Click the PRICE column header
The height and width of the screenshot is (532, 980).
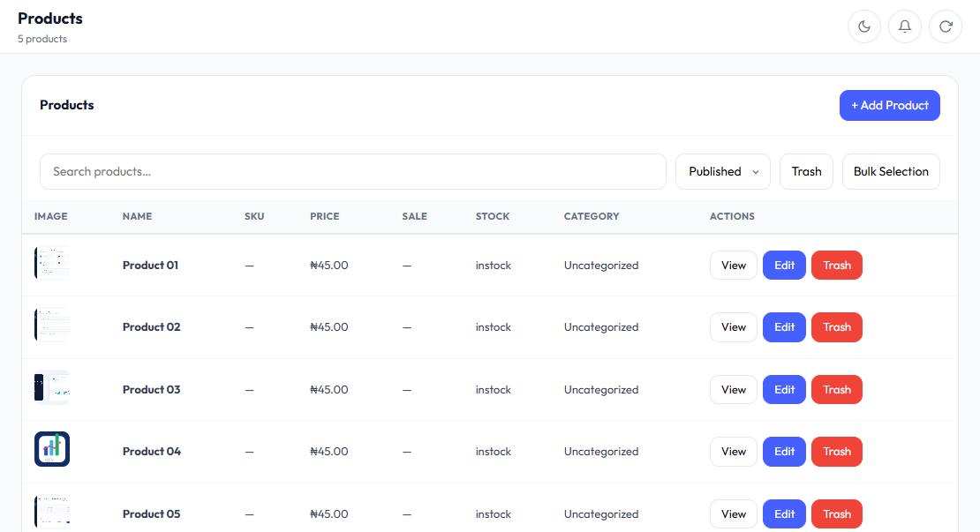(325, 216)
